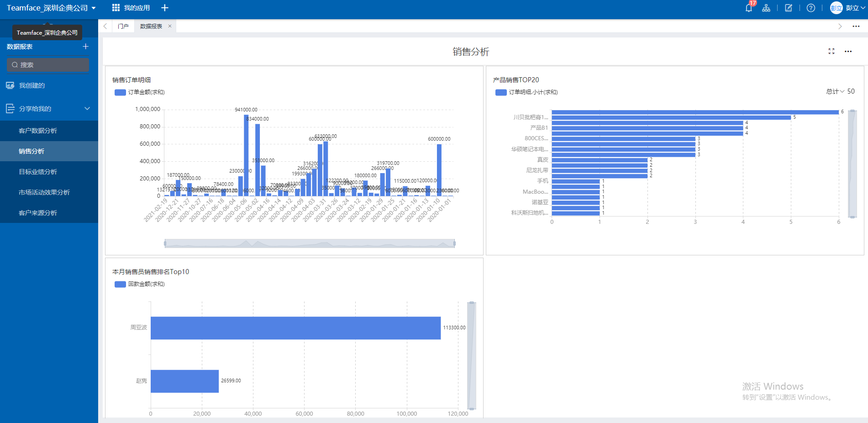Open 我创建的 reports list
Image resolution: width=868 pixels, height=423 pixels.
(x=32, y=85)
